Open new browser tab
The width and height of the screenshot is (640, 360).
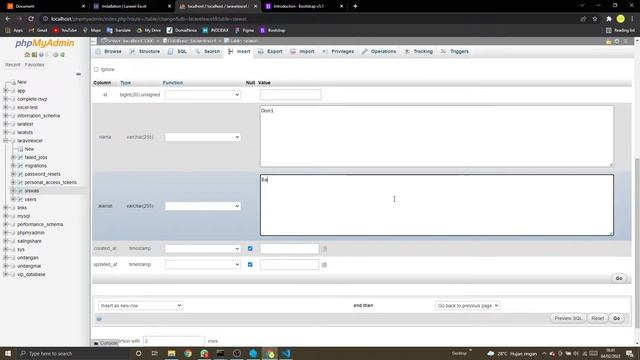click(x=355, y=6)
